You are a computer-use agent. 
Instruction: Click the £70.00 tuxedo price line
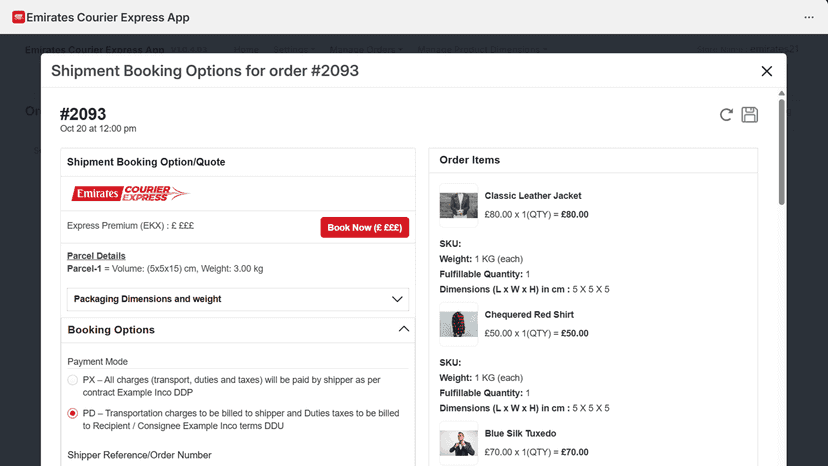click(x=537, y=452)
